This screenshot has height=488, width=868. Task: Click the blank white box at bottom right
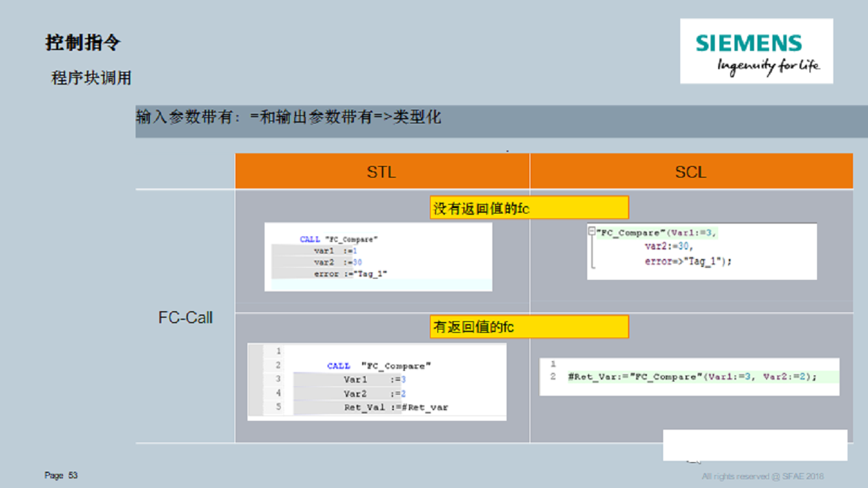click(x=755, y=445)
